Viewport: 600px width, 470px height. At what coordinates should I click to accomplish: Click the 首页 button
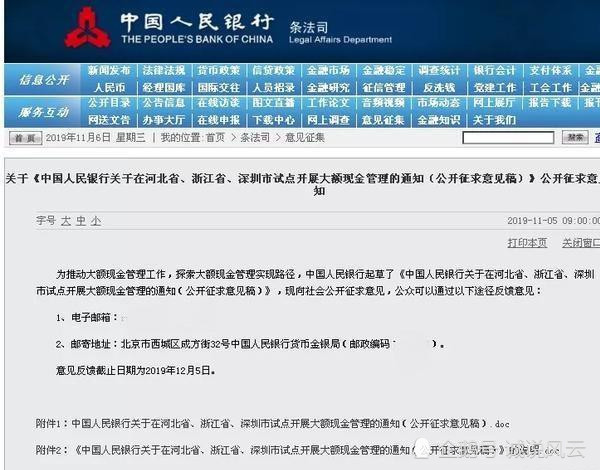tap(25, 138)
